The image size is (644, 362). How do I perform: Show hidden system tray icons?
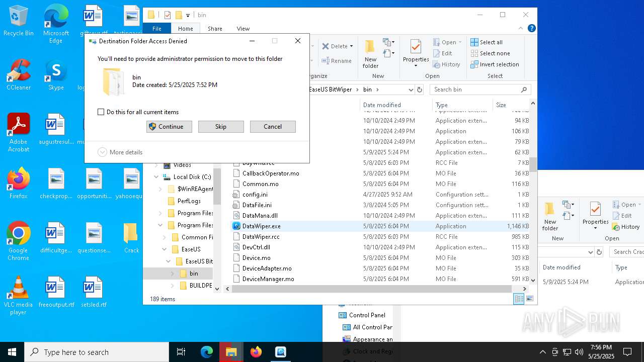tap(542, 352)
